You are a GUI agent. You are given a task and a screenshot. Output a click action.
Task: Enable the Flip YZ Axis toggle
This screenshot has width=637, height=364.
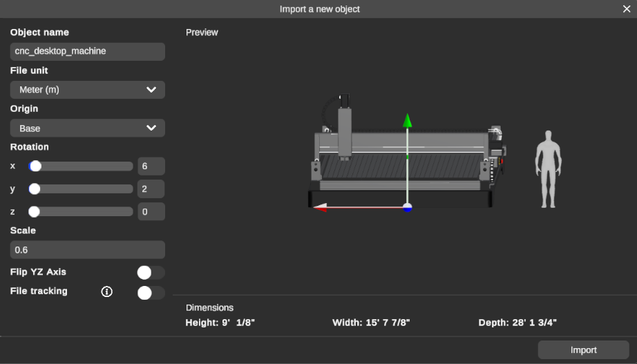coord(151,273)
